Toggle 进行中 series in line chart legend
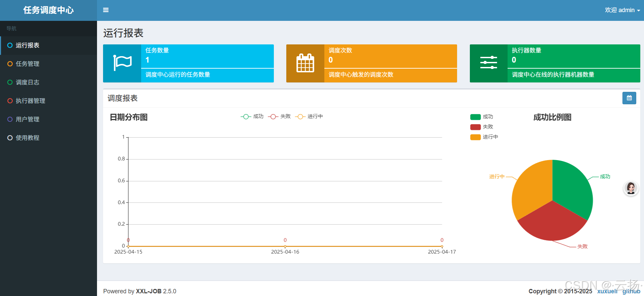The height and width of the screenshot is (296, 644). [x=309, y=116]
